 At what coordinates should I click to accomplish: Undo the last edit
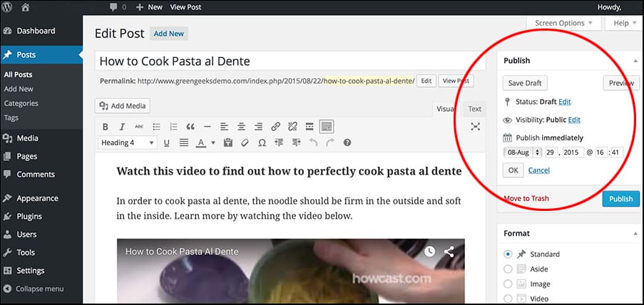(x=313, y=143)
